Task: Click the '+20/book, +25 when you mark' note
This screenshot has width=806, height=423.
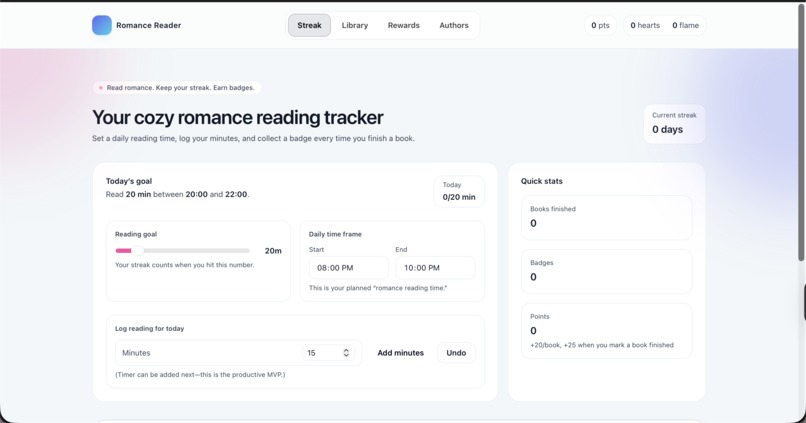Action: (x=602, y=345)
